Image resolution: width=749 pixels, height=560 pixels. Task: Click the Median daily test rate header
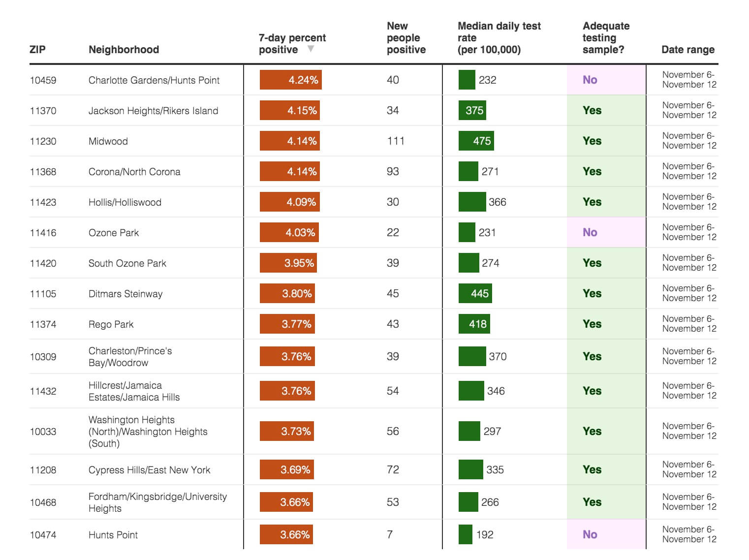499,38
